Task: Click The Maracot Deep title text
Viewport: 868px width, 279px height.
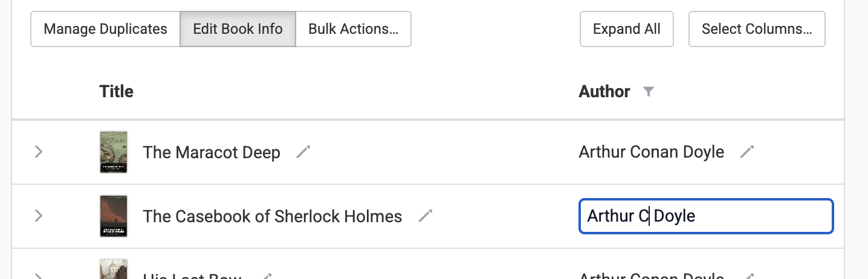Action: click(x=212, y=152)
